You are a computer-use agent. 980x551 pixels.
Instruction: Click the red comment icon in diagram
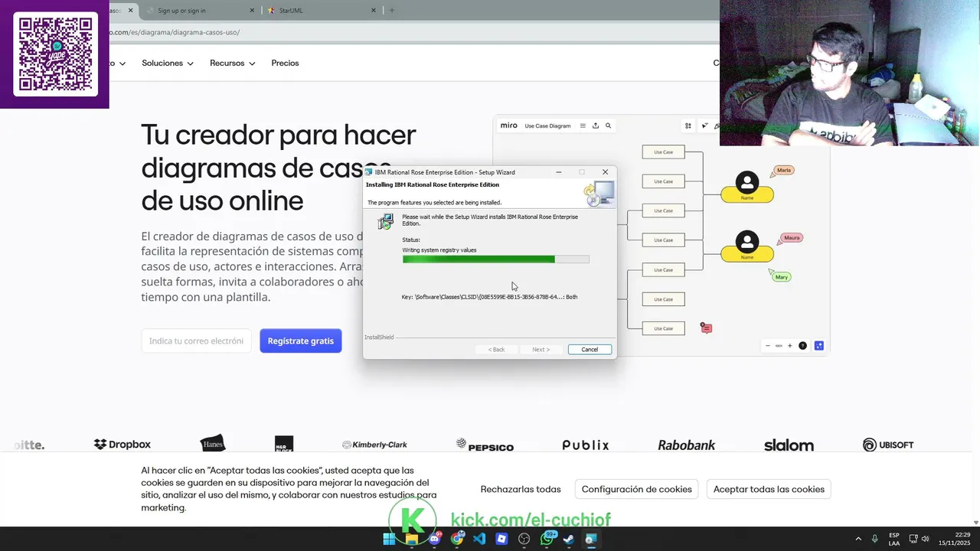(x=707, y=328)
